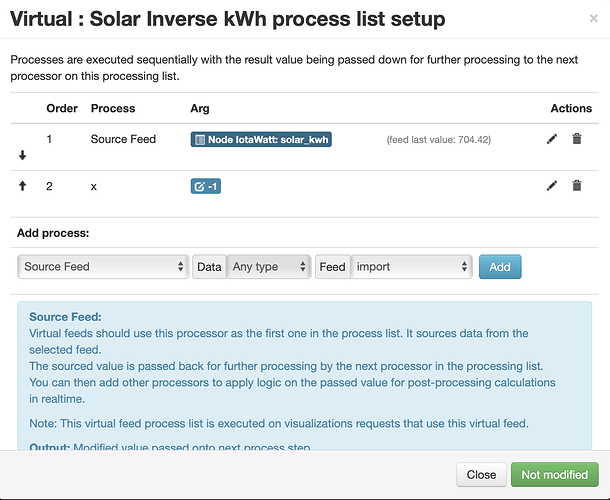Viewport: 610px width, 500px height.
Task: Delete the x multiplier process row
Action: coord(577,185)
